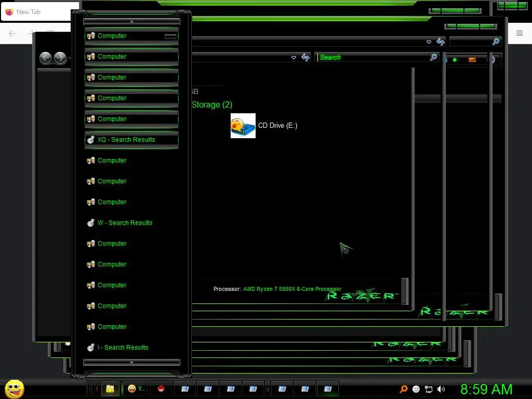Click the 8:59 AM clock
This screenshot has width=532, height=399.
[486, 389]
